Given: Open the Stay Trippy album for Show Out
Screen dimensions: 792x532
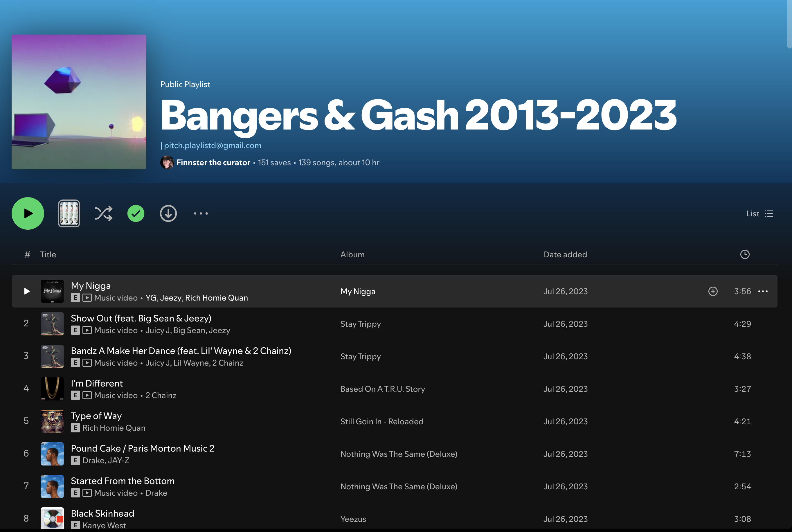Looking at the screenshot, I should [361, 324].
